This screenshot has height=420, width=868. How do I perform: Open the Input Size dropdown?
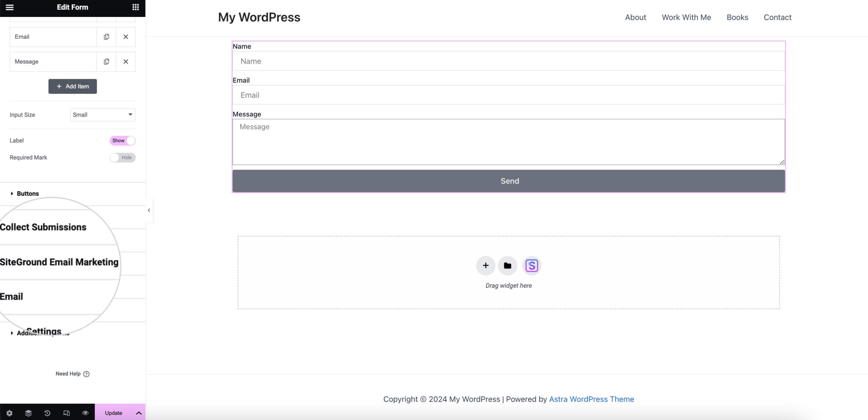pos(103,115)
